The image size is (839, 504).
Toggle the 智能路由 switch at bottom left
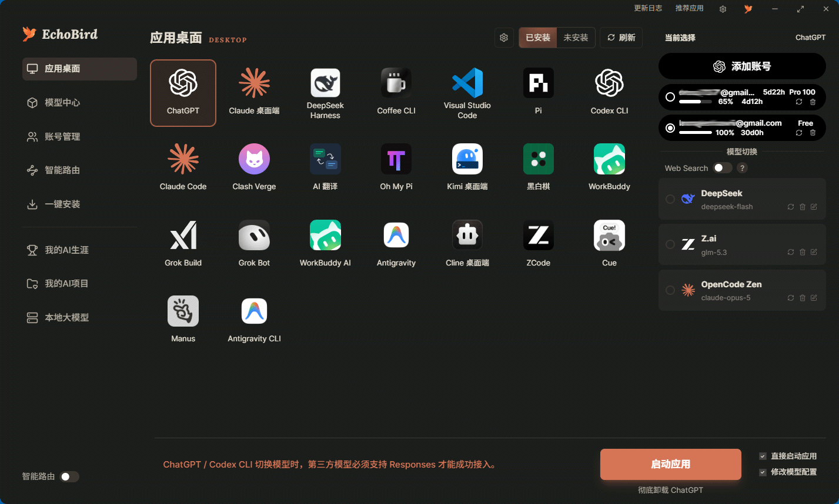tap(69, 476)
